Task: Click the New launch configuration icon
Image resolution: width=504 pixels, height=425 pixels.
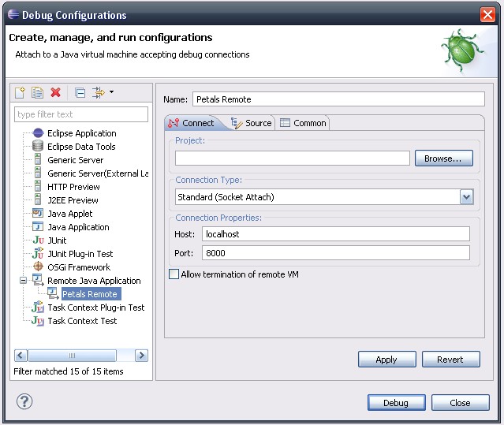Action: pyautogui.click(x=21, y=92)
